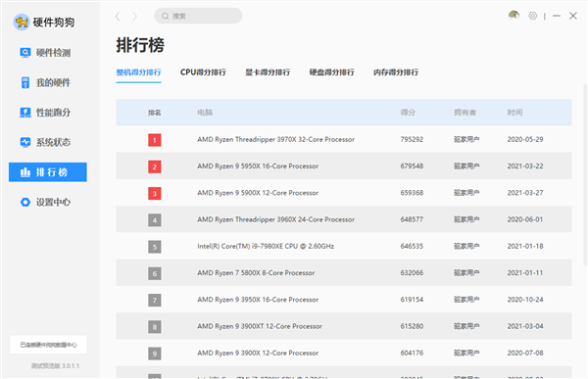Click the date 2020-05-29
588x379 pixels.
coord(525,139)
